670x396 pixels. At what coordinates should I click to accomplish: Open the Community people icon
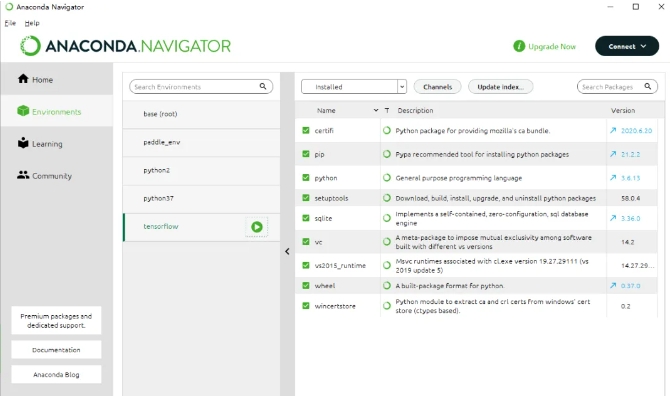pyautogui.click(x=23, y=175)
